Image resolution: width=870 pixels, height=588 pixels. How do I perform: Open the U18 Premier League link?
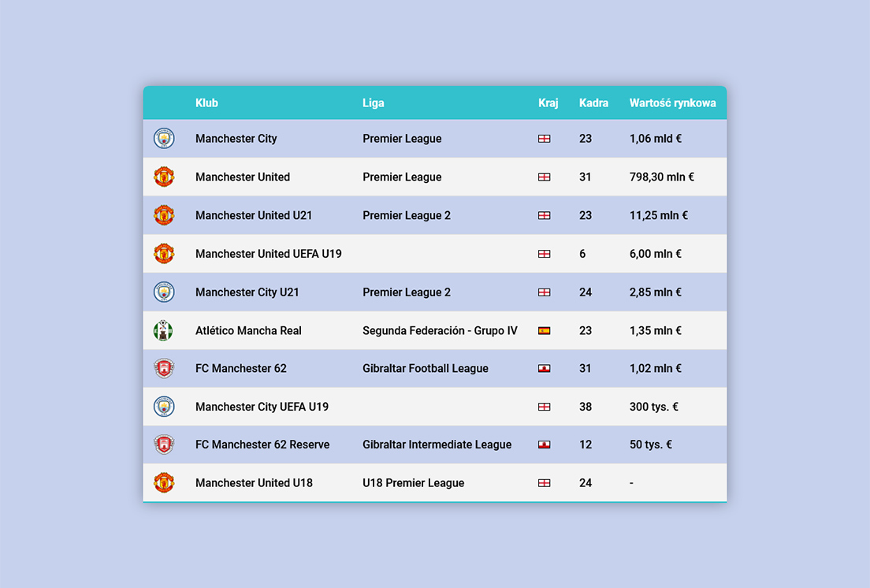414,482
